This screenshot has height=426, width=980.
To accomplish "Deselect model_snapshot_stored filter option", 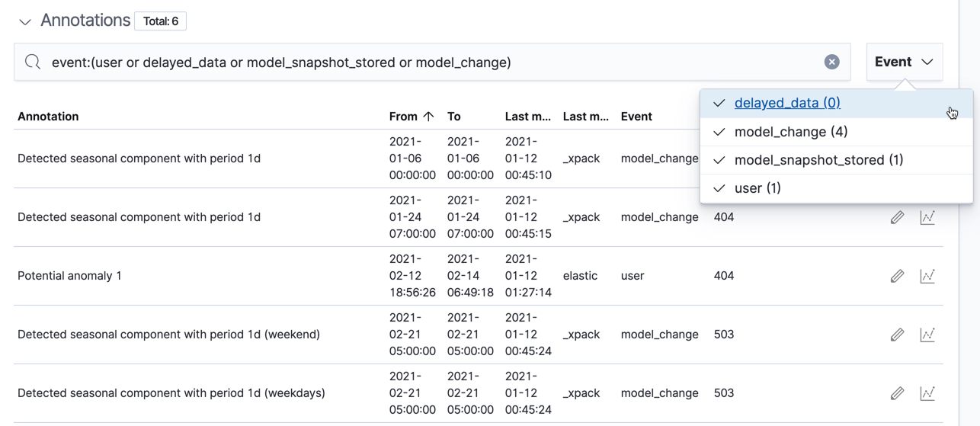I will pos(818,160).
